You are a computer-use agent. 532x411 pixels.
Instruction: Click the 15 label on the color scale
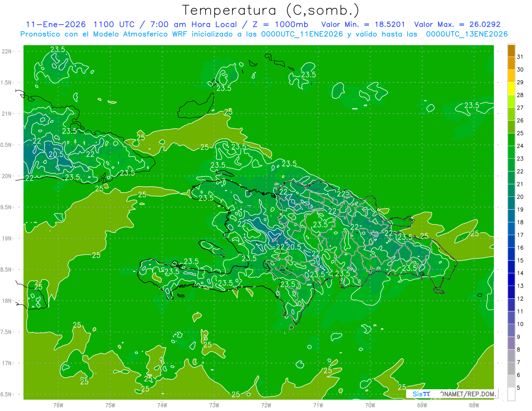click(x=520, y=261)
